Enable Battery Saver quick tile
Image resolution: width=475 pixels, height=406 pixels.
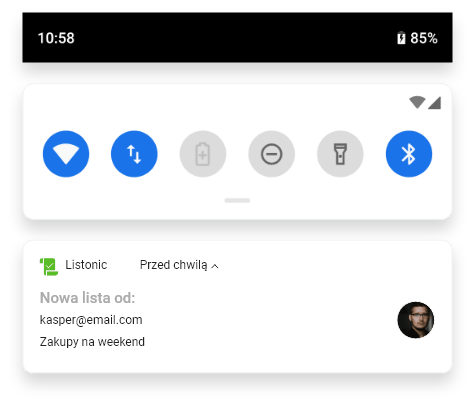coord(203,154)
